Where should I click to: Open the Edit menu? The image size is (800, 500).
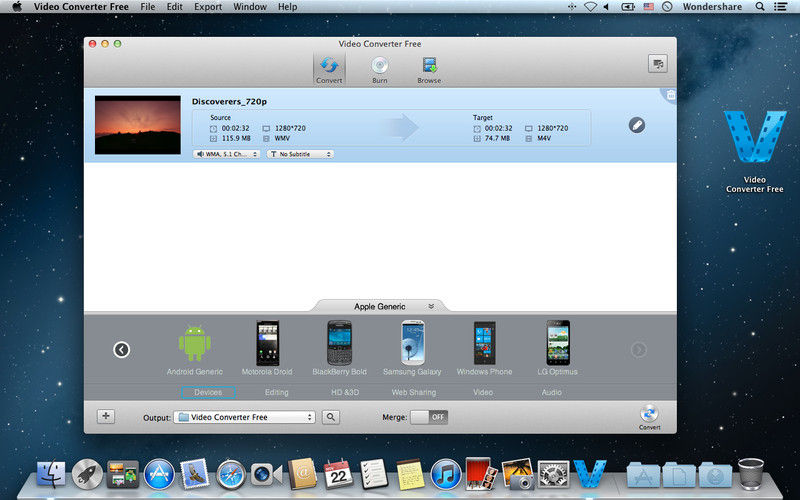(x=174, y=7)
